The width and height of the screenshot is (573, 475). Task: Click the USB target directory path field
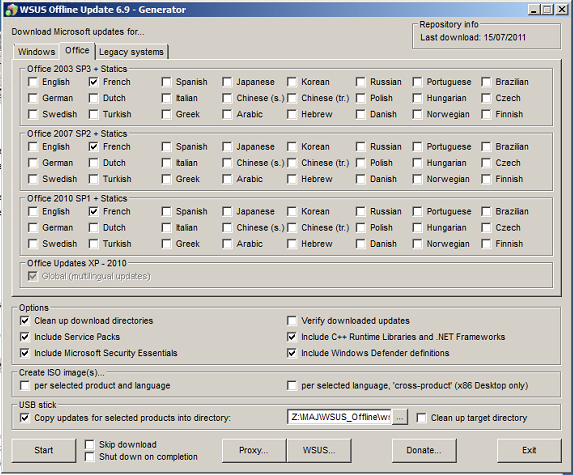339,417
